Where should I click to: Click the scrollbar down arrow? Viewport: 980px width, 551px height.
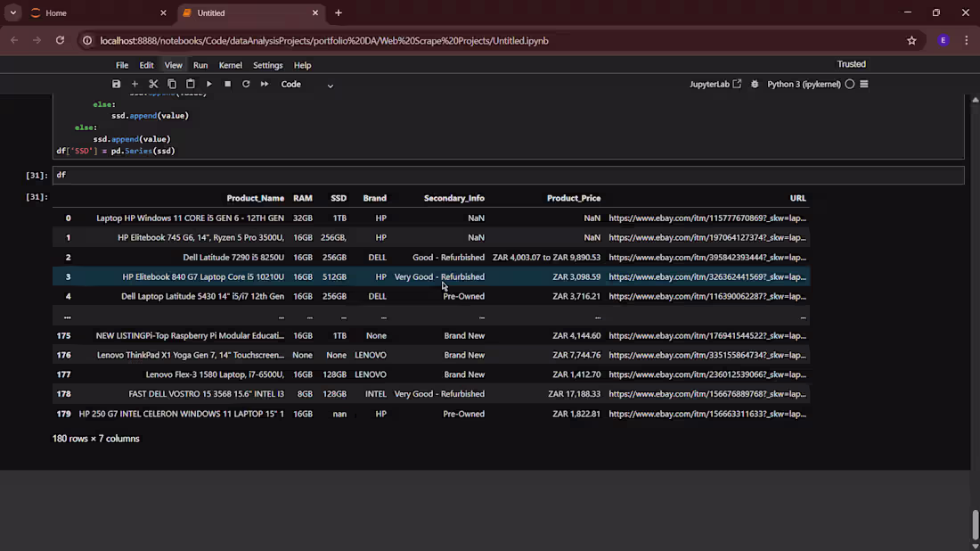(x=975, y=546)
